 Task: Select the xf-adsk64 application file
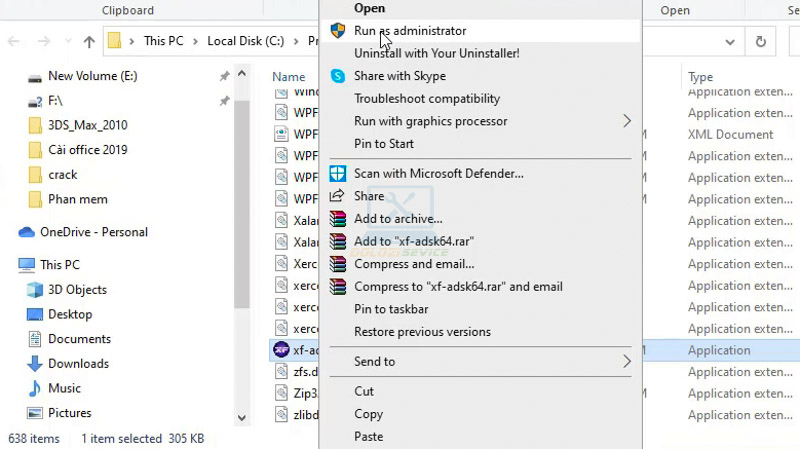[x=295, y=350]
